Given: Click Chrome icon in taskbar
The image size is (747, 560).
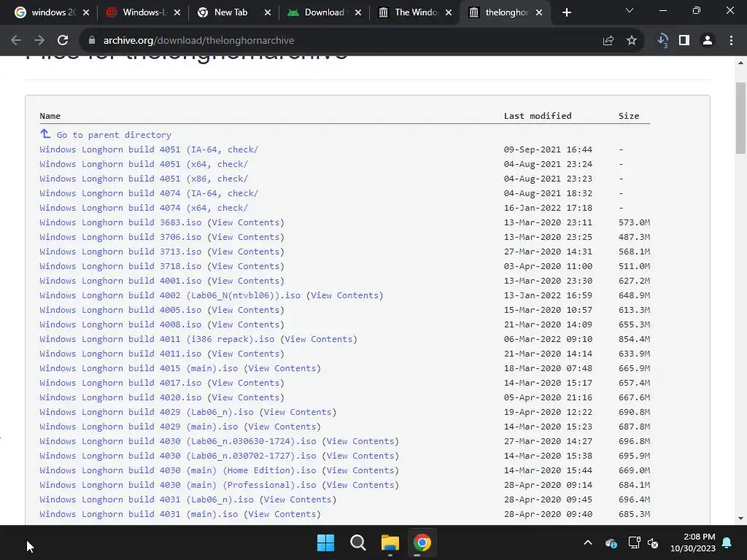Looking at the screenshot, I should [x=422, y=542].
